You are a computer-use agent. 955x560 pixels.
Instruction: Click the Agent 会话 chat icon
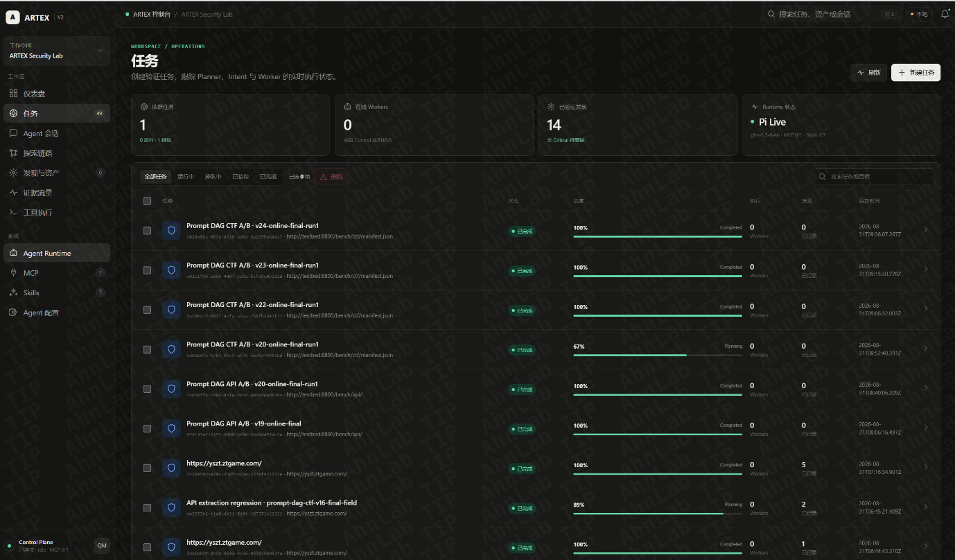click(x=13, y=133)
